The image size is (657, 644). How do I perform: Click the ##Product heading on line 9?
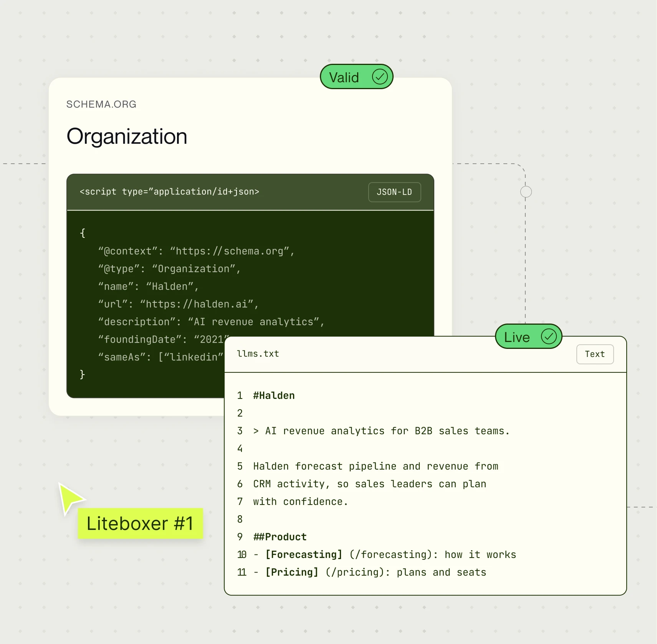pos(280,537)
